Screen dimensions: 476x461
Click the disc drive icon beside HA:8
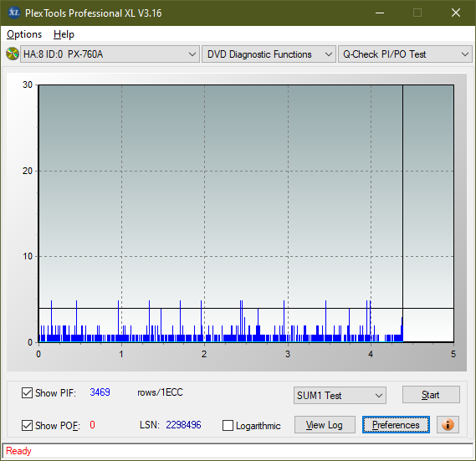click(13, 54)
